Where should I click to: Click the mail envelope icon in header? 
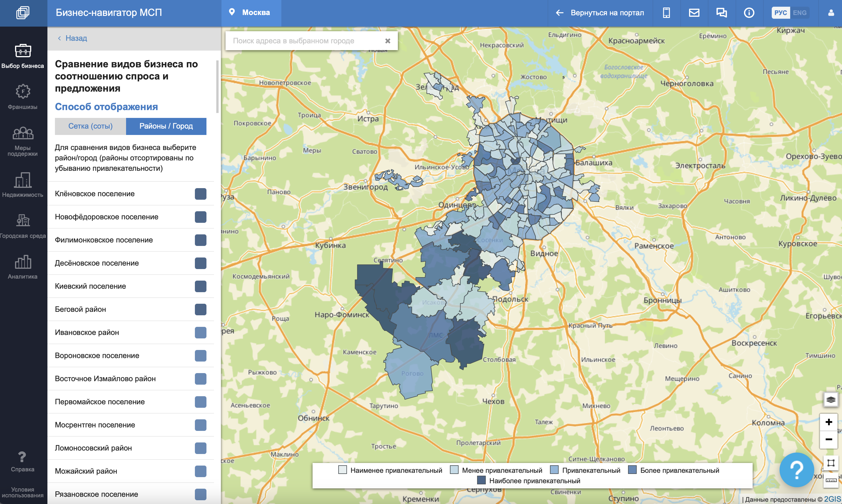(694, 13)
